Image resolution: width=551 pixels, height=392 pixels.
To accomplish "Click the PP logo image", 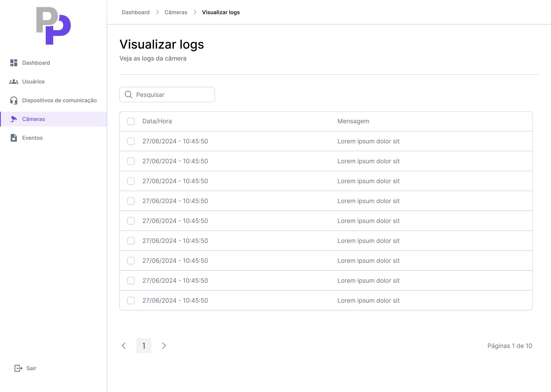I will [53, 26].
